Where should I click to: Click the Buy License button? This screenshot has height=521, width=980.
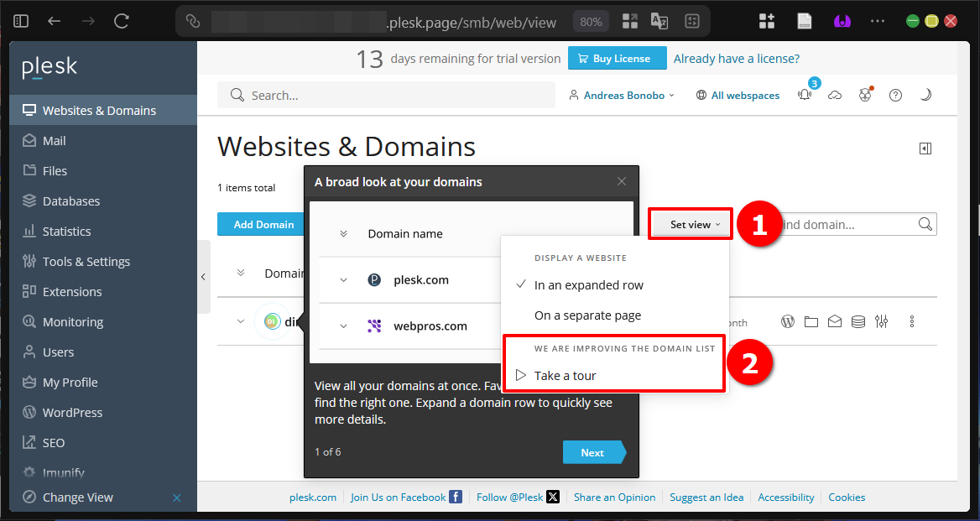(x=617, y=59)
